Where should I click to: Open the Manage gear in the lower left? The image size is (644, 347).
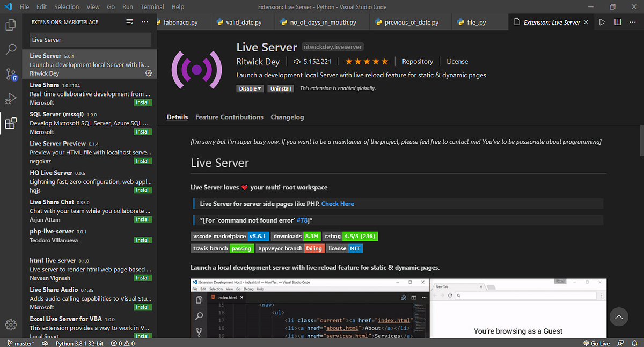tap(11, 324)
